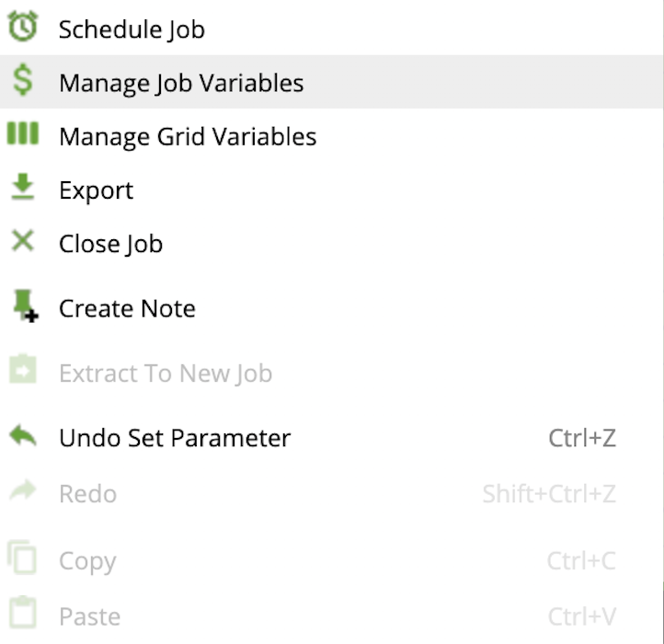This screenshot has width=664, height=644.
Task: Click the download arrow Export icon
Action: pos(23,188)
